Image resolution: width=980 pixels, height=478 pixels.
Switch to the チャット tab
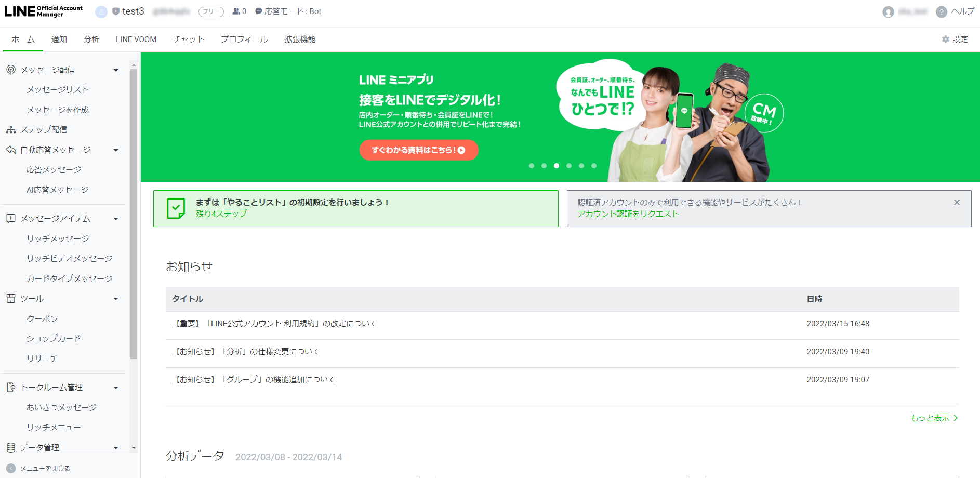tap(189, 39)
